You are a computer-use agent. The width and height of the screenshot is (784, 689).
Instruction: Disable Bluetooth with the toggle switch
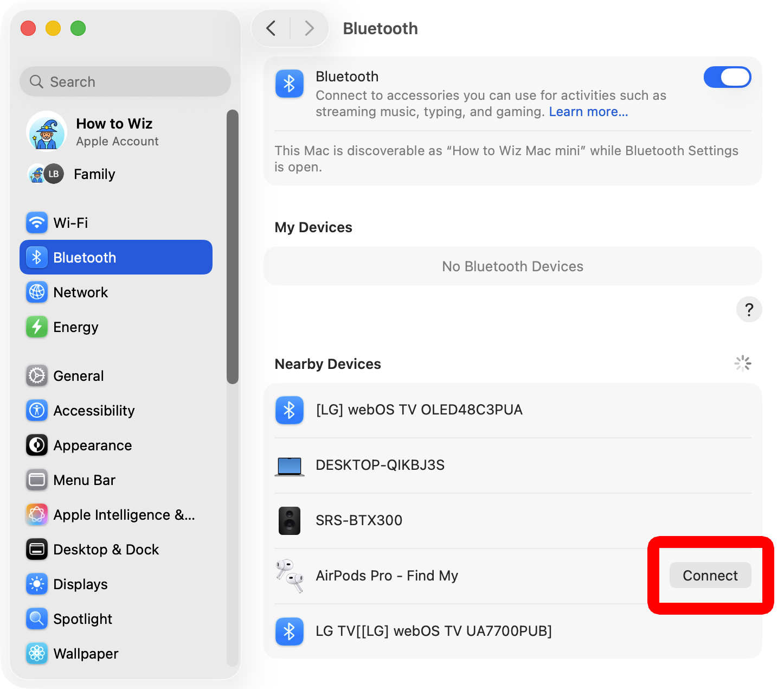coord(727,77)
